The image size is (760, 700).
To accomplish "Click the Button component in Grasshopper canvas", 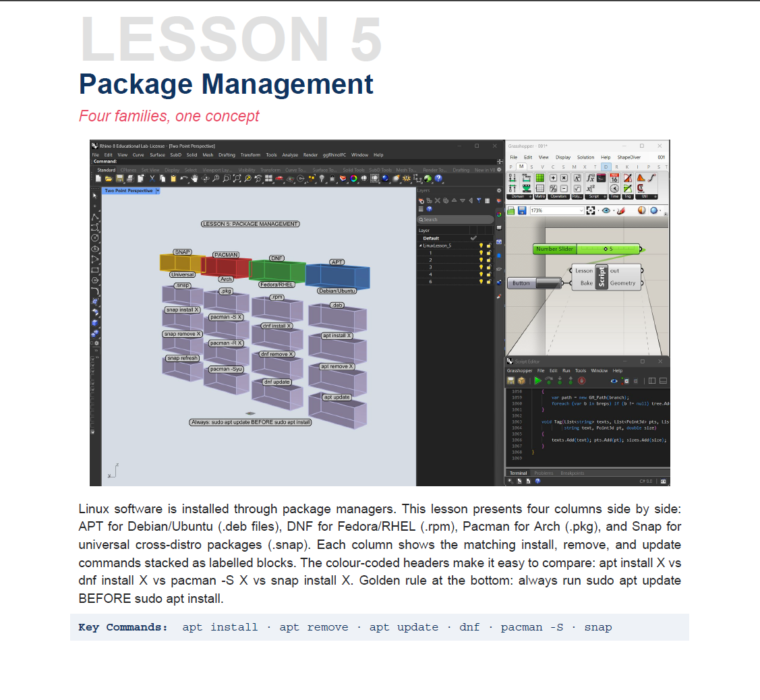I will point(534,283).
